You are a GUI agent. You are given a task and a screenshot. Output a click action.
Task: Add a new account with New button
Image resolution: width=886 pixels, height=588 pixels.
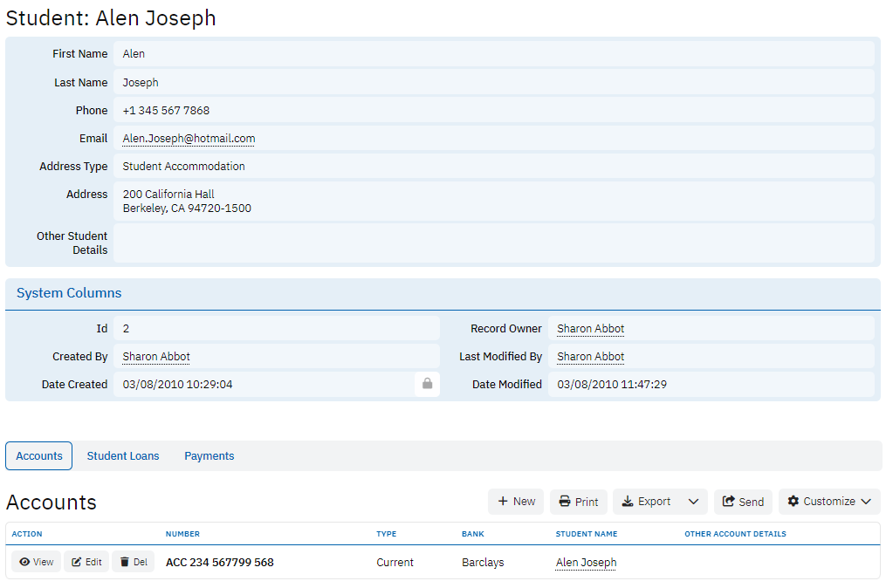point(516,502)
